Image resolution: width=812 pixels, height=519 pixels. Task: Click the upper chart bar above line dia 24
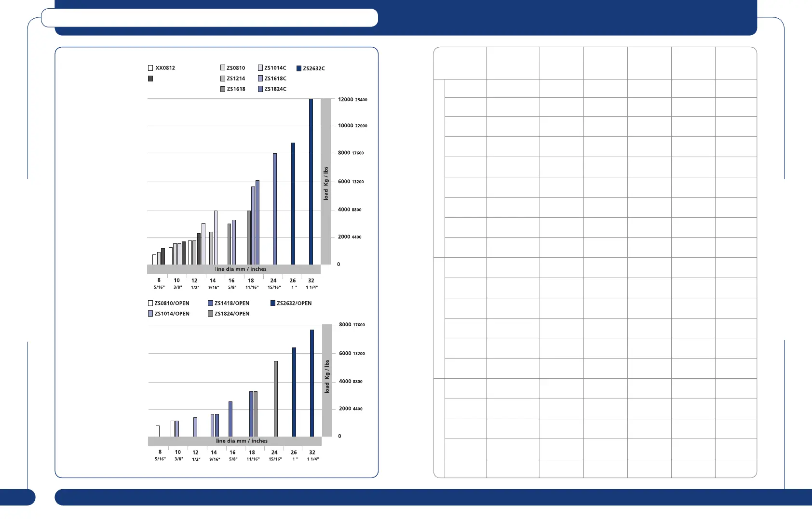tap(275, 209)
